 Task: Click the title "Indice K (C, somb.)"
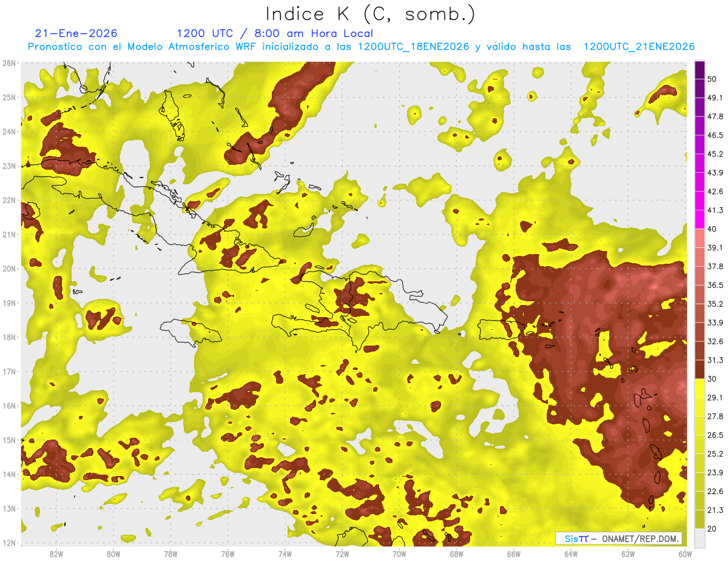[x=370, y=14]
